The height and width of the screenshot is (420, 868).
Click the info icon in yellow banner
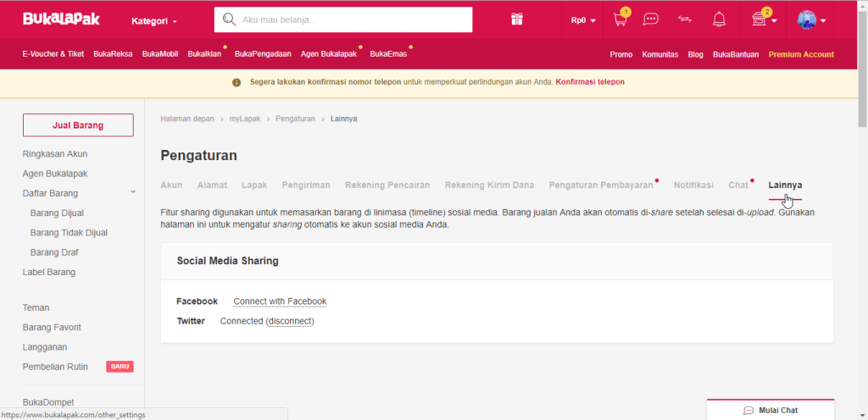tap(236, 82)
